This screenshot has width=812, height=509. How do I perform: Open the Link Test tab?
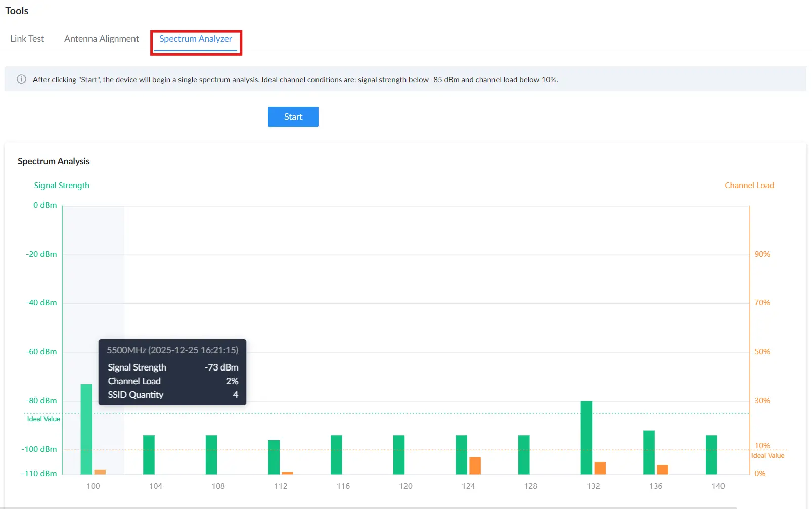tap(27, 39)
